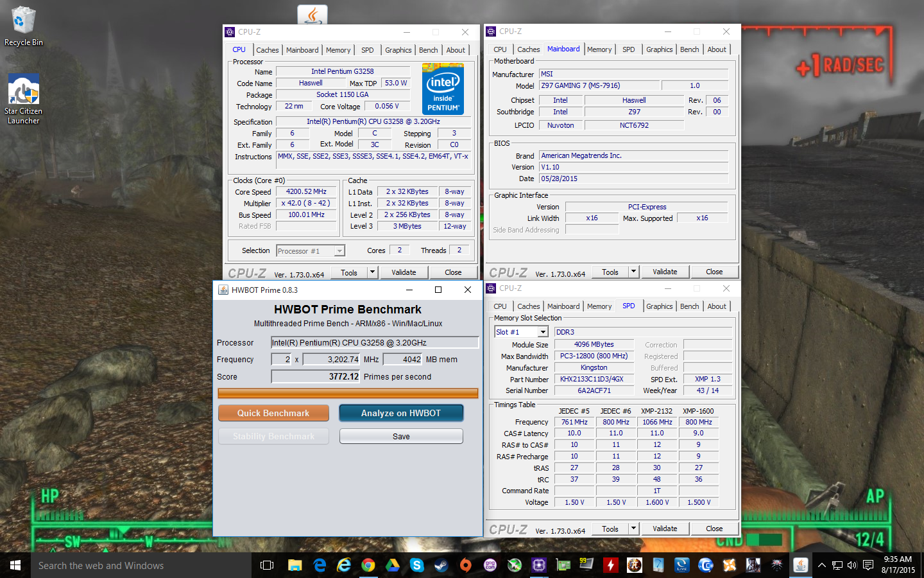Click Analyze on HWBOT button
Image resolution: width=924 pixels, height=578 pixels.
(x=401, y=413)
